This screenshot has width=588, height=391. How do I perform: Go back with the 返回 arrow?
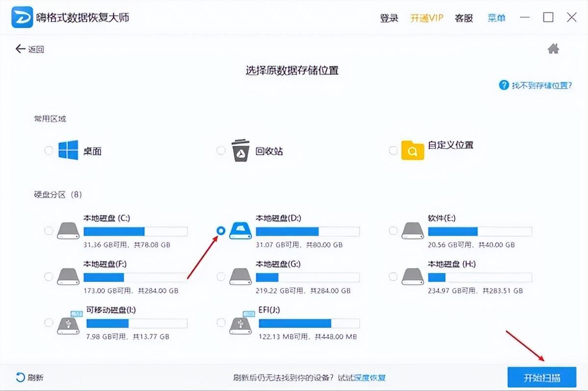[30, 49]
